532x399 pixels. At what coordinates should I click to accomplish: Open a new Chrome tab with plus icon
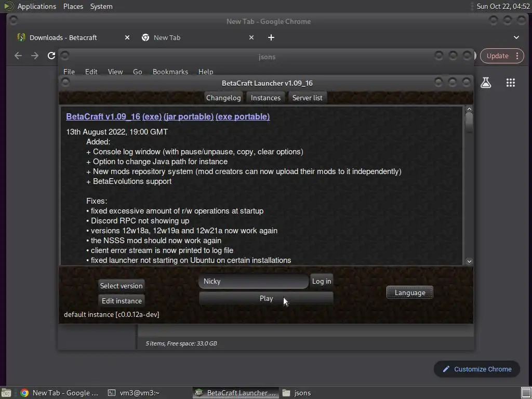(x=271, y=37)
